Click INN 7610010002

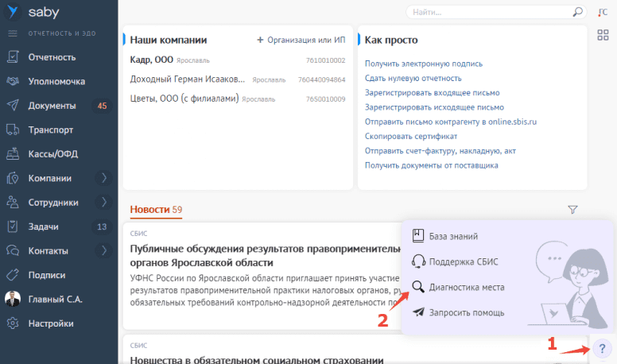325,60
